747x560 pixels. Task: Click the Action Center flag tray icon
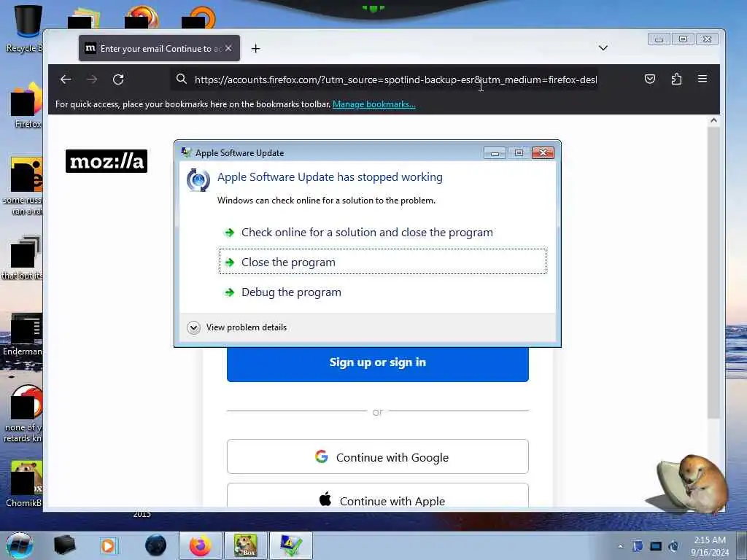638,546
